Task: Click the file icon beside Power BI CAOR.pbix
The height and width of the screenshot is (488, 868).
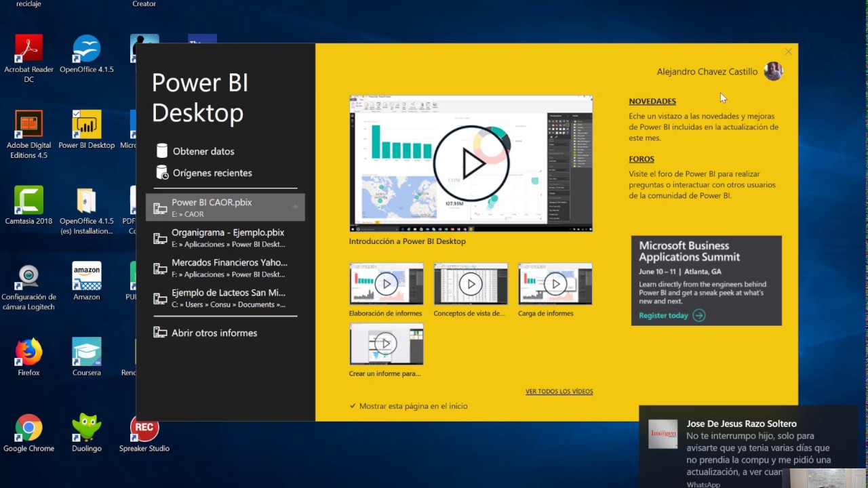Action: 160,209
